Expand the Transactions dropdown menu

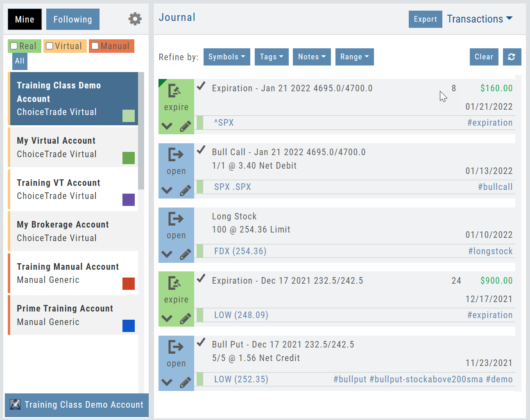(x=480, y=19)
